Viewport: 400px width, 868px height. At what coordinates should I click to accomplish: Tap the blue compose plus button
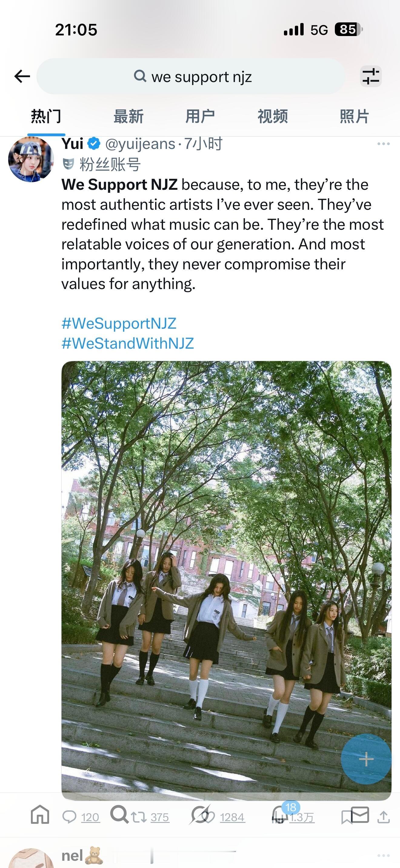pos(366,759)
